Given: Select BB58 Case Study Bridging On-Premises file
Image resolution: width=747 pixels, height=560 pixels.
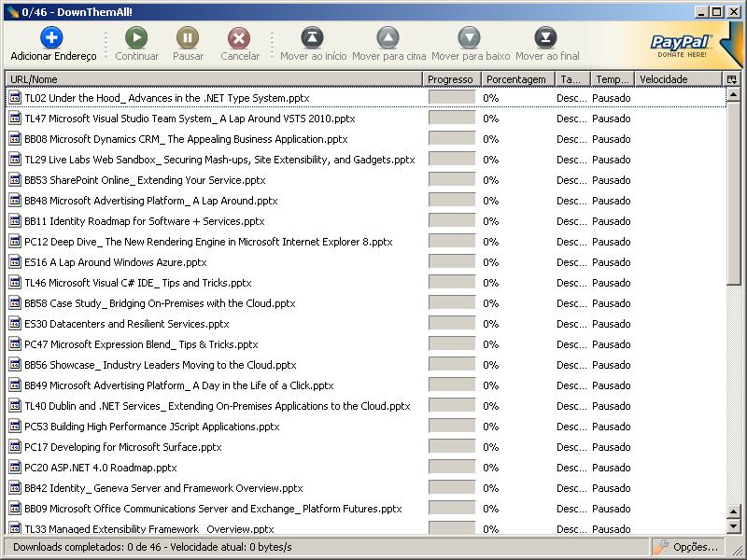Looking at the screenshot, I should pos(366,303).
